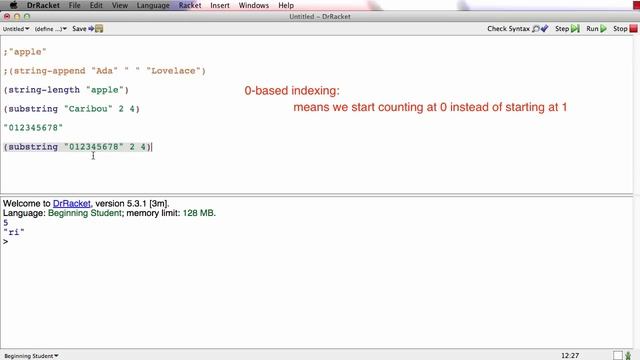Open the File menu
Screen dimensions: 640x360
tap(74, 5)
